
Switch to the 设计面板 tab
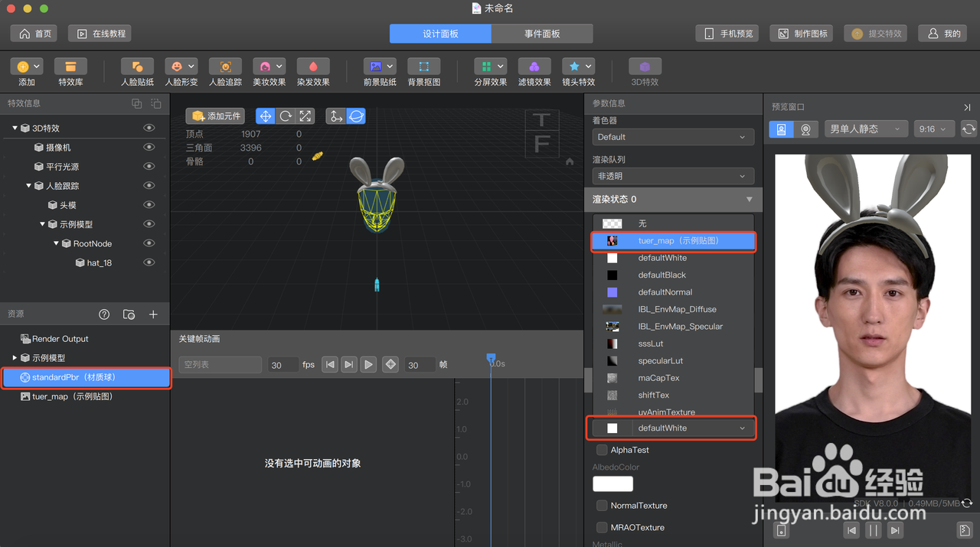tap(440, 34)
